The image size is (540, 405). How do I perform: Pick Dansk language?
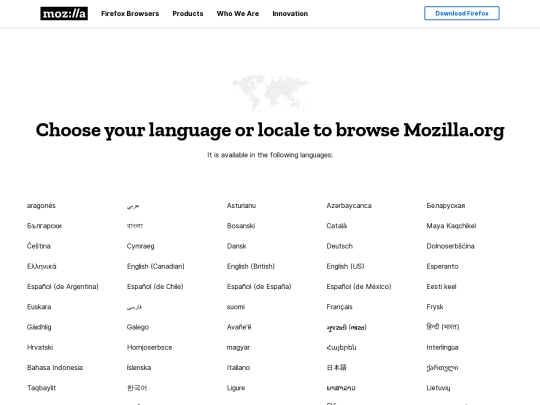(236, 246)
